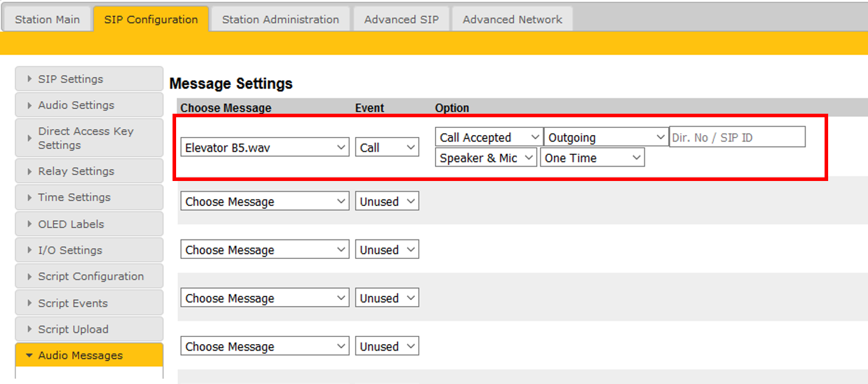Open the Advanced SIP tab
868x384 pixels.
pyautogui.click(x=402, y=19)
